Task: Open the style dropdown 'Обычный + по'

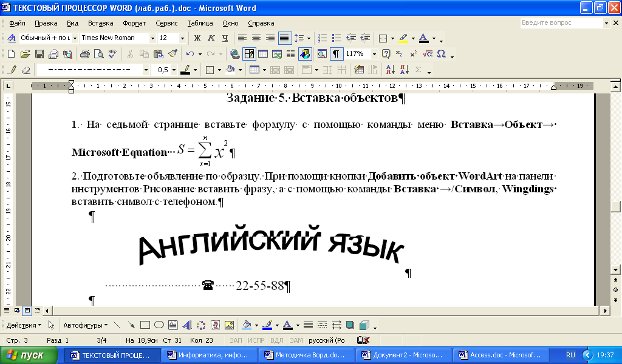Action: click(75, 38)
